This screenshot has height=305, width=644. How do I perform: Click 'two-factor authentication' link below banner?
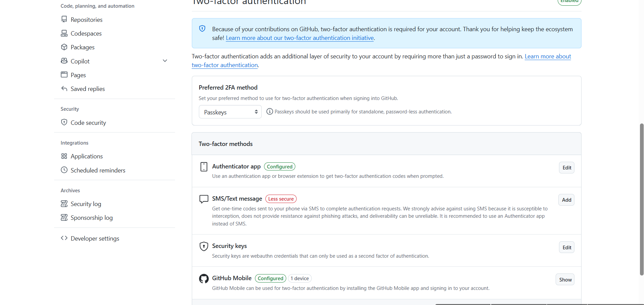(x=225, y=65)
